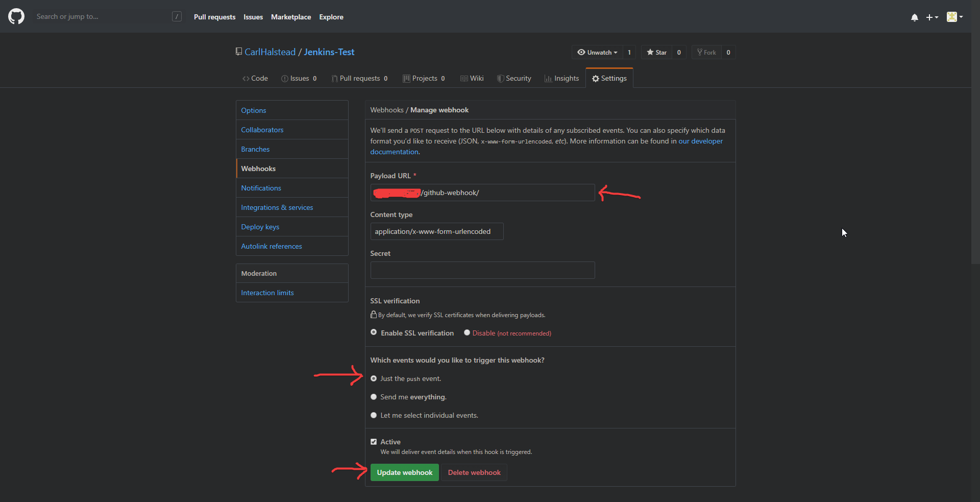The height and width of the screenshot is (502, 980).
Task: Open Pull requests in top navigation
Action: click(214, 17)
